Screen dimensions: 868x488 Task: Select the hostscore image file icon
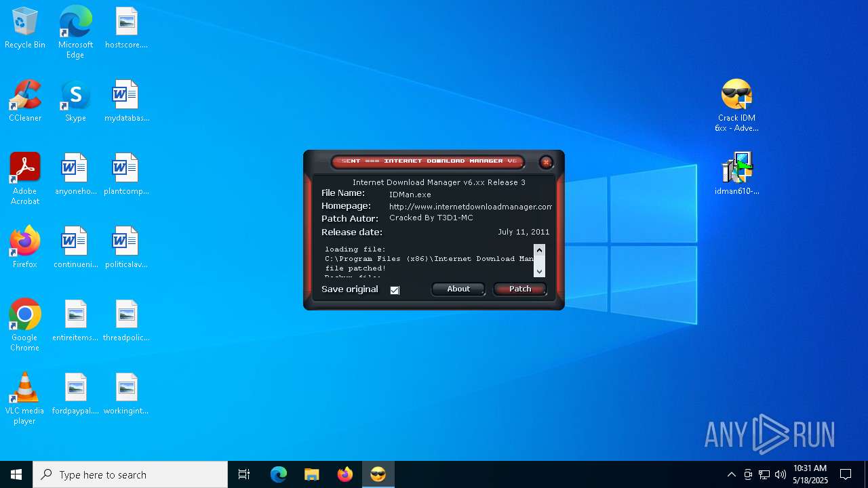click(126, 28)
